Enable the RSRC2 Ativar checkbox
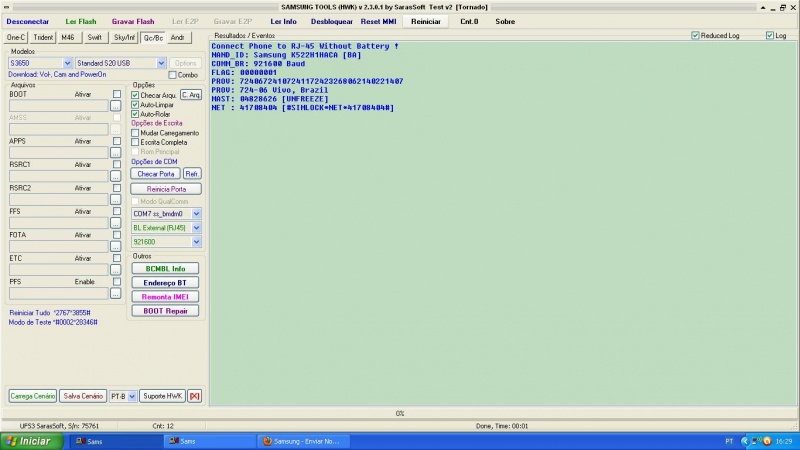800x450 pixels. [117, 188]
